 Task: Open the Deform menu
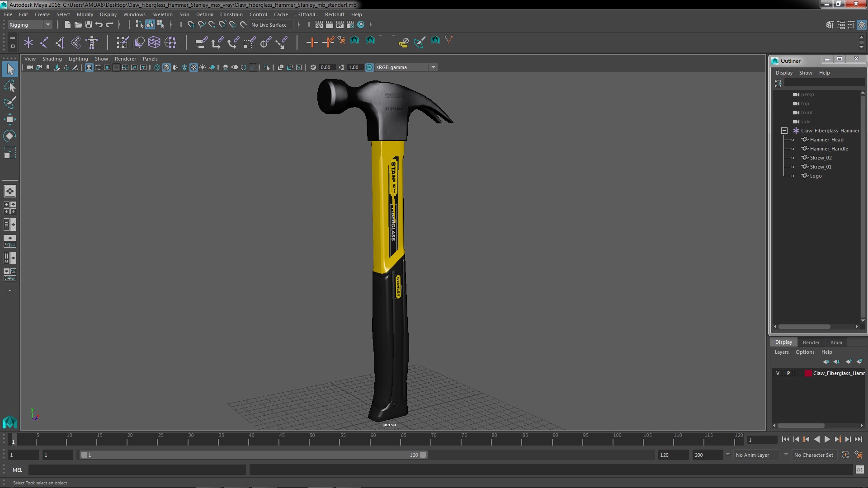pyautogui.click(x=204, y=14)
